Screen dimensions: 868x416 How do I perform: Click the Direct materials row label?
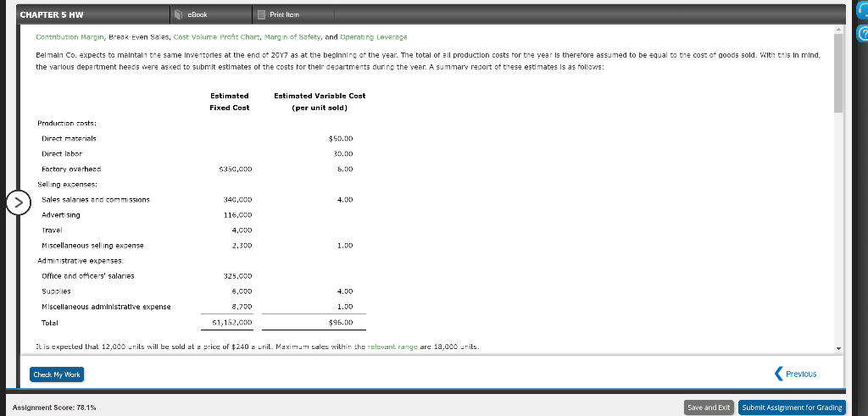tap(69, 138)
